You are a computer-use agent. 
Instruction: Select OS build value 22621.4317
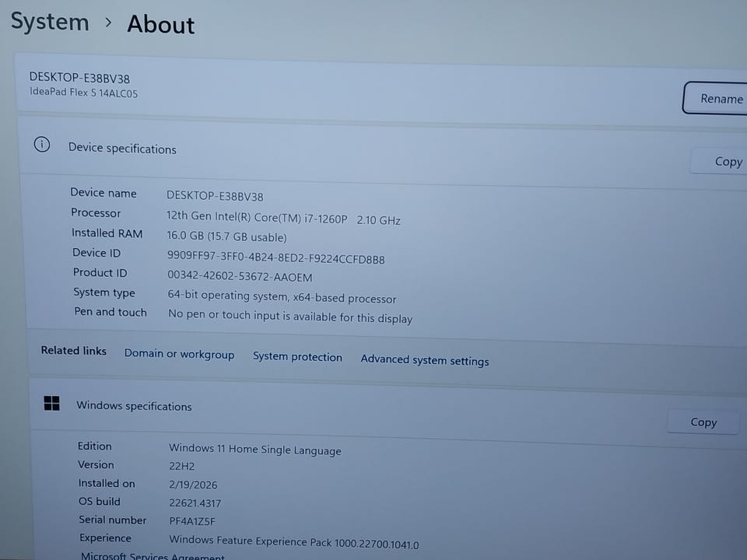click(x=195, y=503)
